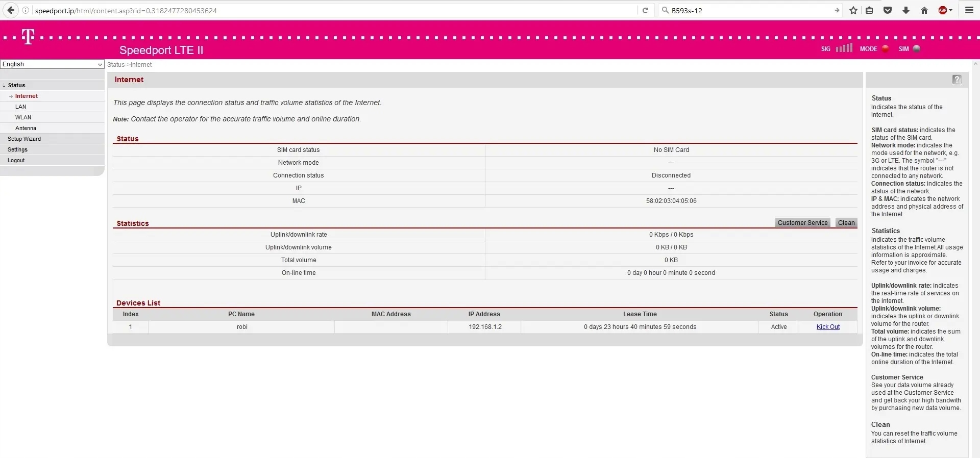Click the 'Network mode' row label
Screen dimensions: 980x458
pos(299,163)
